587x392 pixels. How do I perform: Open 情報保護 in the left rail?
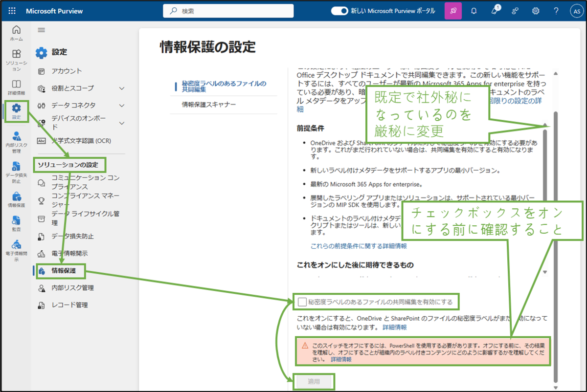click(16, 199)
